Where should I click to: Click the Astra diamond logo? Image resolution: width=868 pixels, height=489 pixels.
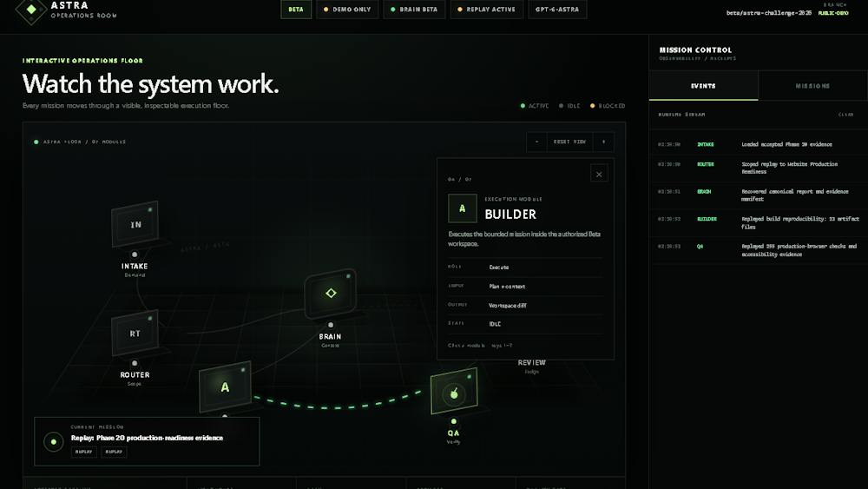(x=31, y=10)
